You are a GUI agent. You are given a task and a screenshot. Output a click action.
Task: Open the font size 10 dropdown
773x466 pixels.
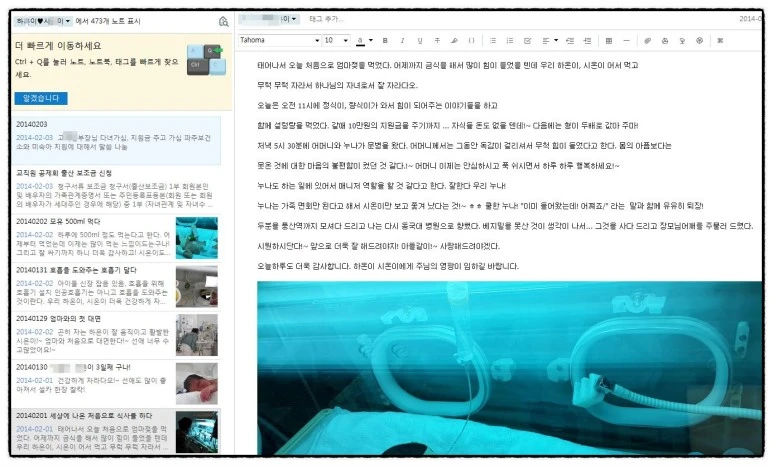tap(337, 40)
